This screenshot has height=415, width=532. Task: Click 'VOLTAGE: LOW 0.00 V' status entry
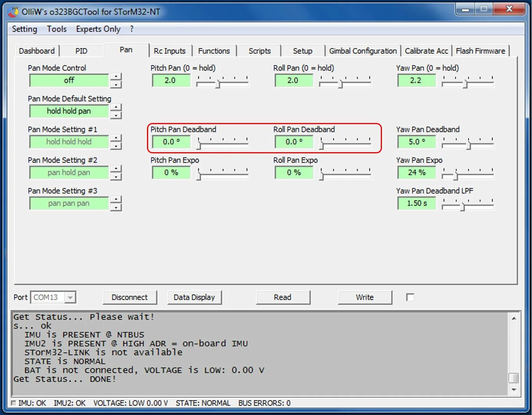pyautogui.click(x=131, y=403)
